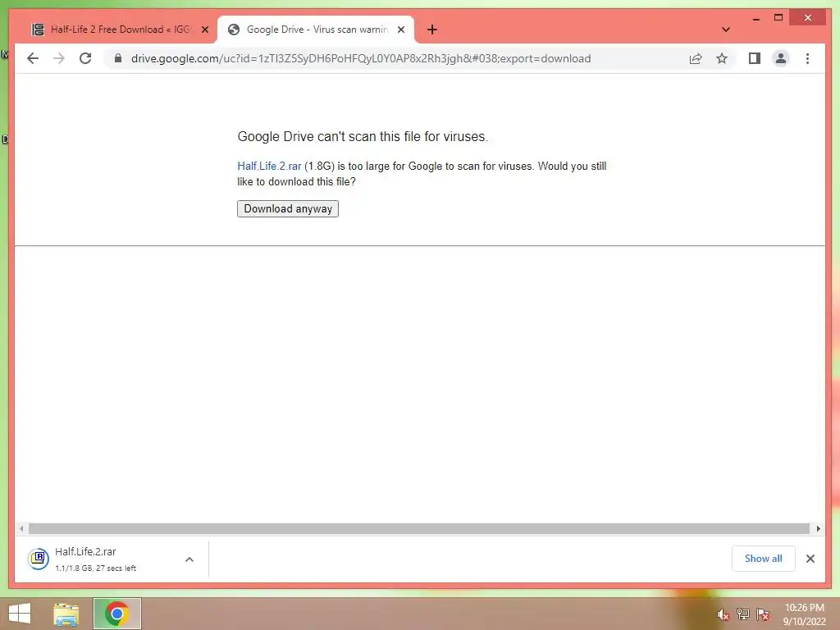This screenshot has width=840, height=630.
Task: Open the side panel icon
Action: point(755,58)
